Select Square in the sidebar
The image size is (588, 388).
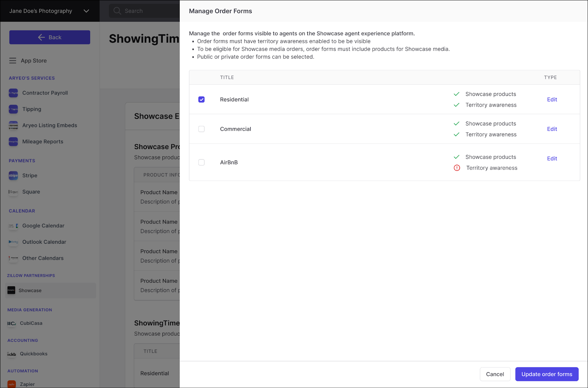click(31, 192)
